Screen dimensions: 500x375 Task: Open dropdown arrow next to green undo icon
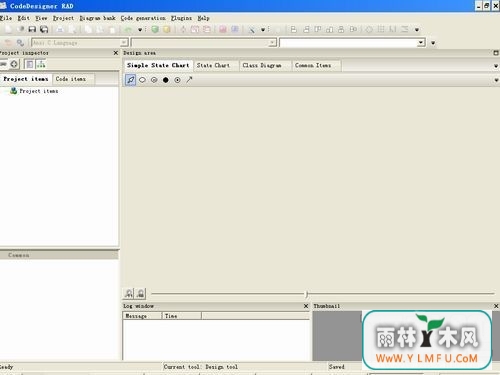tap(140, 30)
